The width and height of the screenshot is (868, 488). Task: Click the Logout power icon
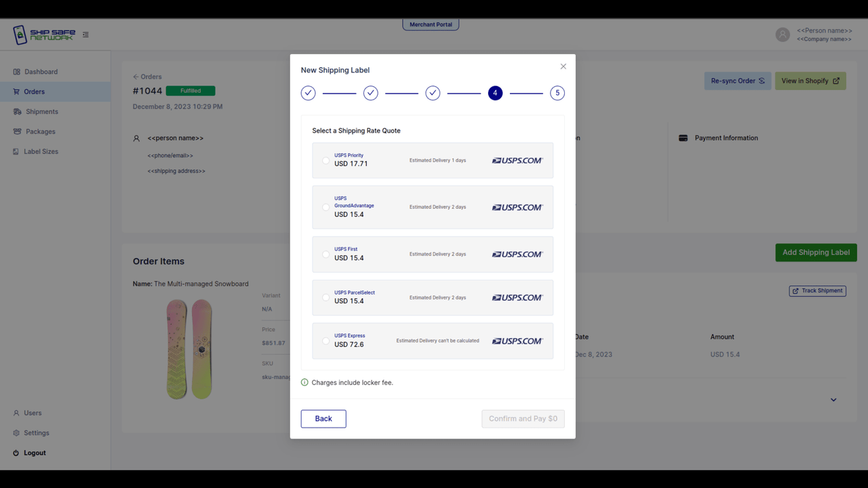point(16,453)
